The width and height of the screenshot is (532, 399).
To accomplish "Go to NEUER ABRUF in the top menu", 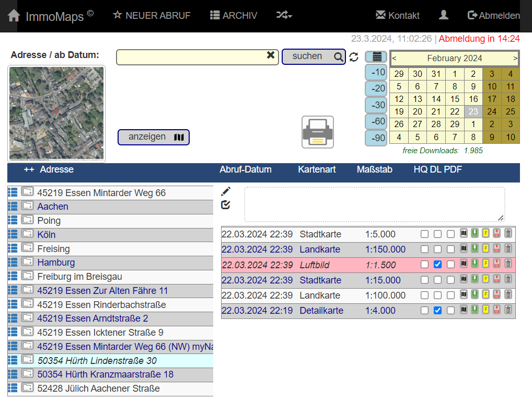I will click(152, 16).
